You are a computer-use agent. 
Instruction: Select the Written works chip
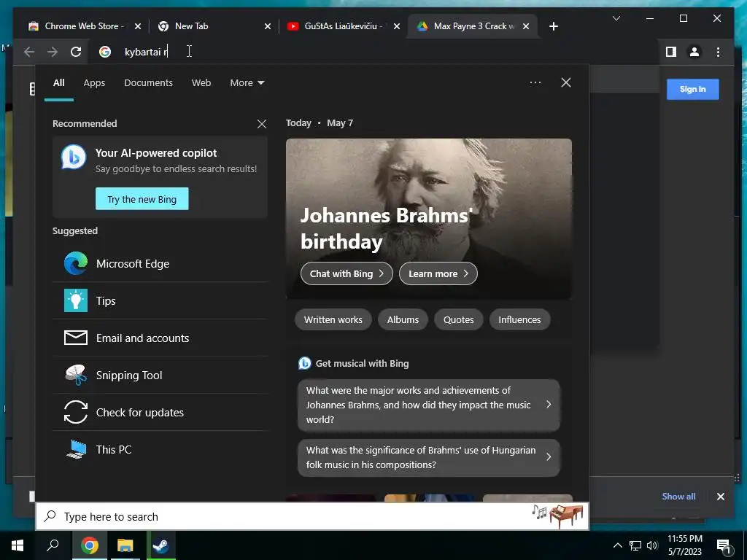pyautogui.click(x=333, y=320)
